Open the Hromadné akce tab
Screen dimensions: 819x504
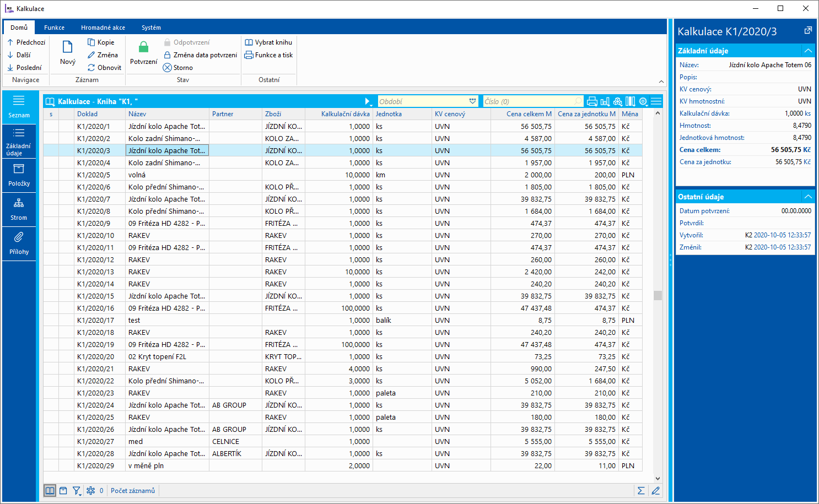point(103,28)
